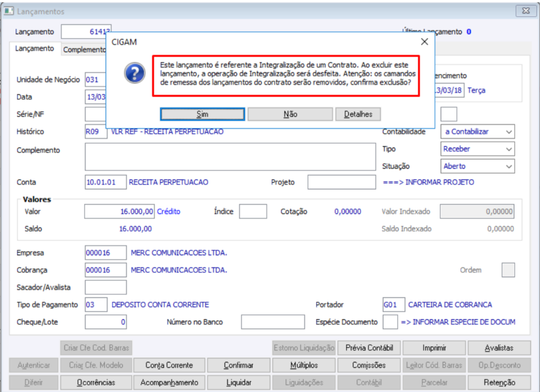Click the Tipo de Pagamento field
Viewport: 540px width, 392px height.
(x=96, y=305)
